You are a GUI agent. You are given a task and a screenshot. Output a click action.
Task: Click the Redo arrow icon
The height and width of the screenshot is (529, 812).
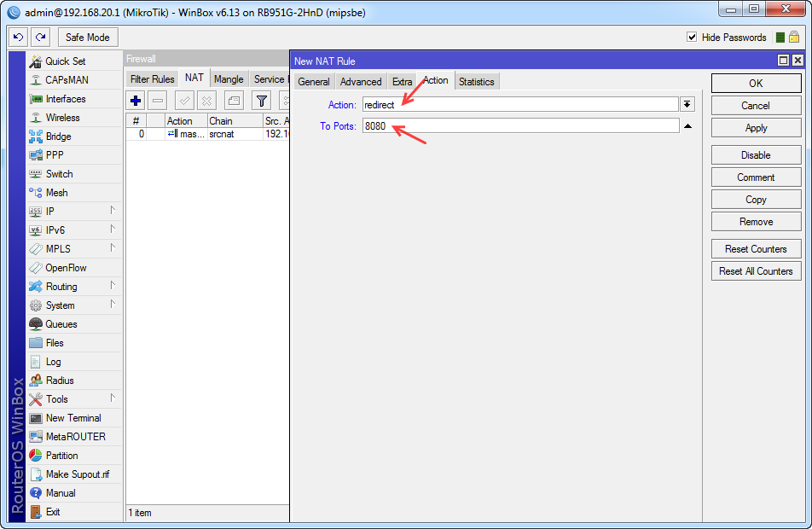[40, 38]
